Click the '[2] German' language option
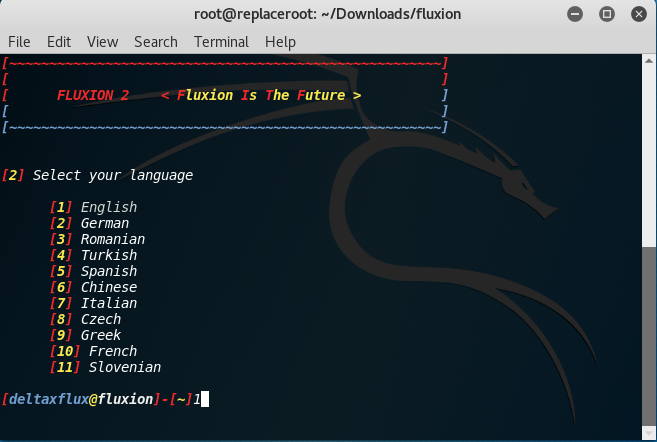 pyautogui.click(x=89, y=223)
